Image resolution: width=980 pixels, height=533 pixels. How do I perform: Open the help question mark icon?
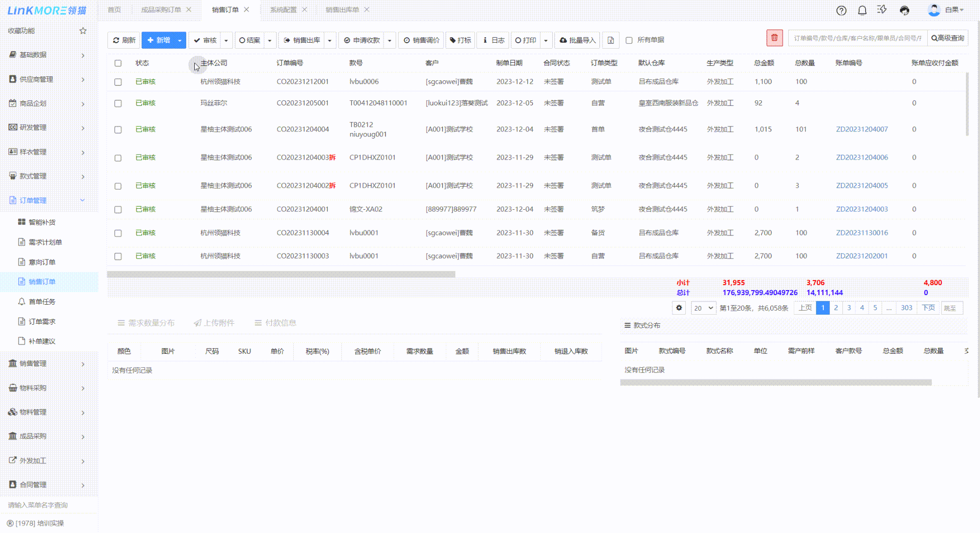[841, 11]
